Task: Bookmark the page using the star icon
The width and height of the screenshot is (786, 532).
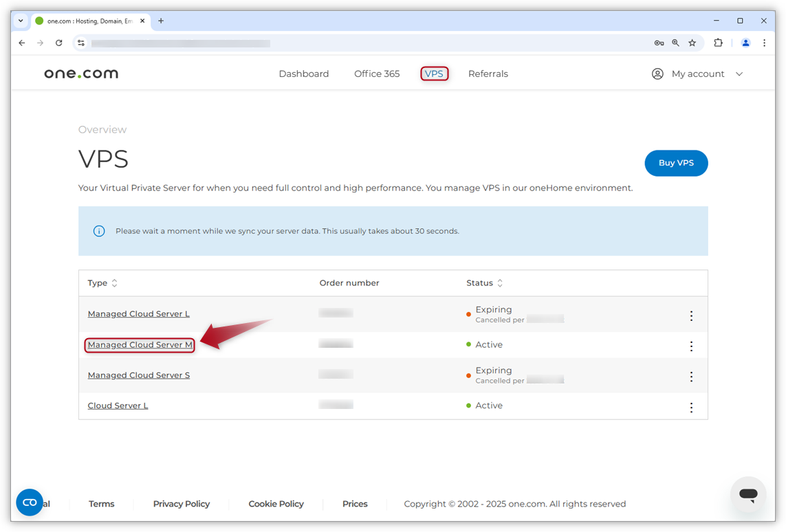Action: pos(692,43)
